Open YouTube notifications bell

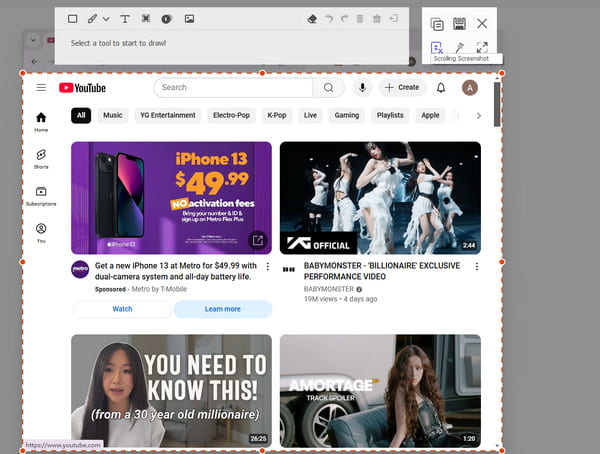point(441,88)
